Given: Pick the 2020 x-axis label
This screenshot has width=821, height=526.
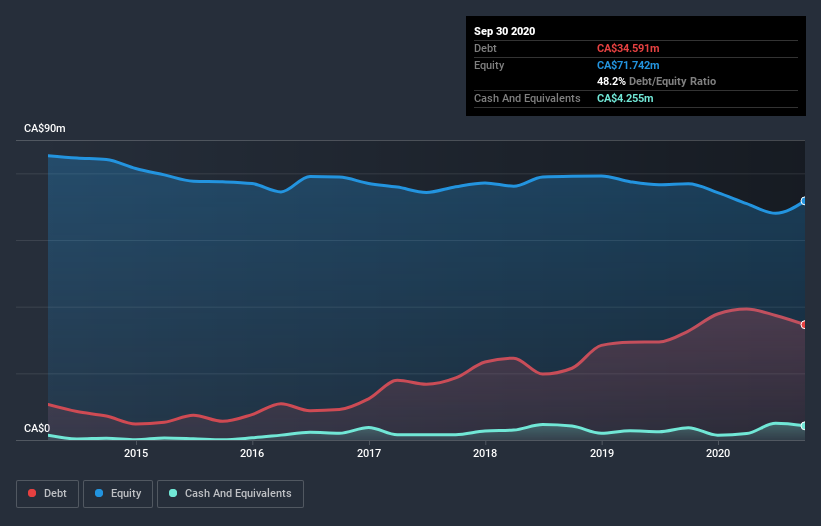Looking at the screenshot, I should click(718, 453).
